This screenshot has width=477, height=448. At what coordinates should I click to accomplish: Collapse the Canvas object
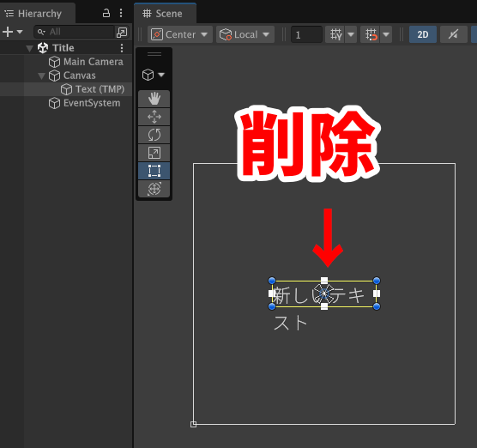[41, 76]
